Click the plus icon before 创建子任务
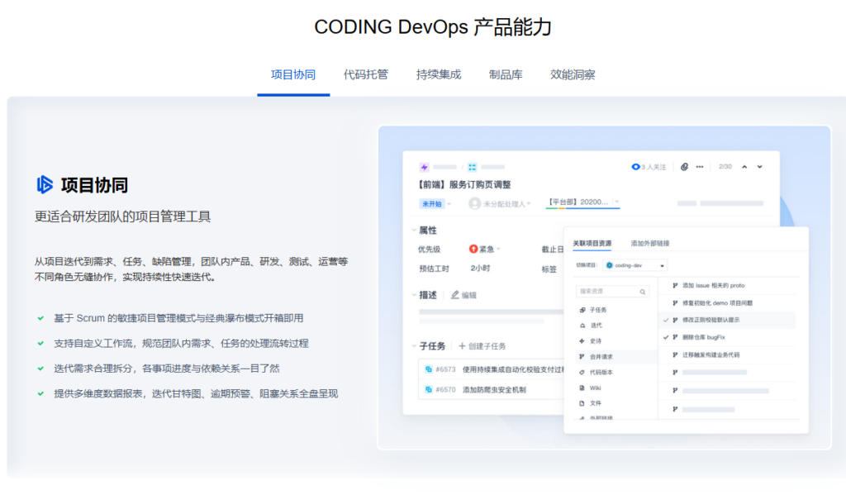 [x=462, y=346]
